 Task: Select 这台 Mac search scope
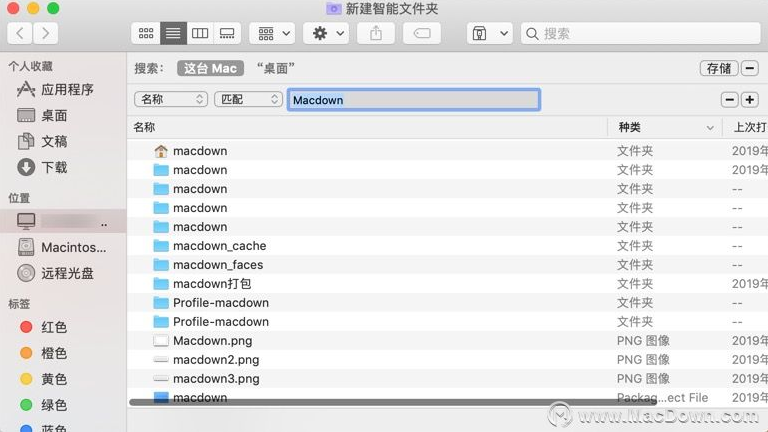210,68
